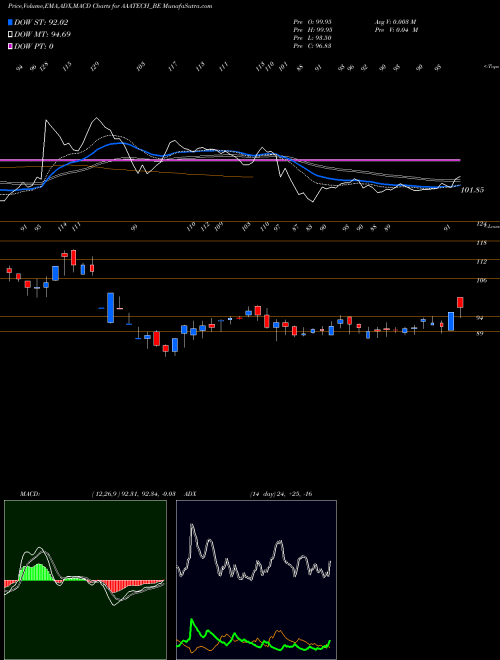Screen dimensions: 500x660
Task: Click the last red candlestick on the price chart
Action: 460,303
